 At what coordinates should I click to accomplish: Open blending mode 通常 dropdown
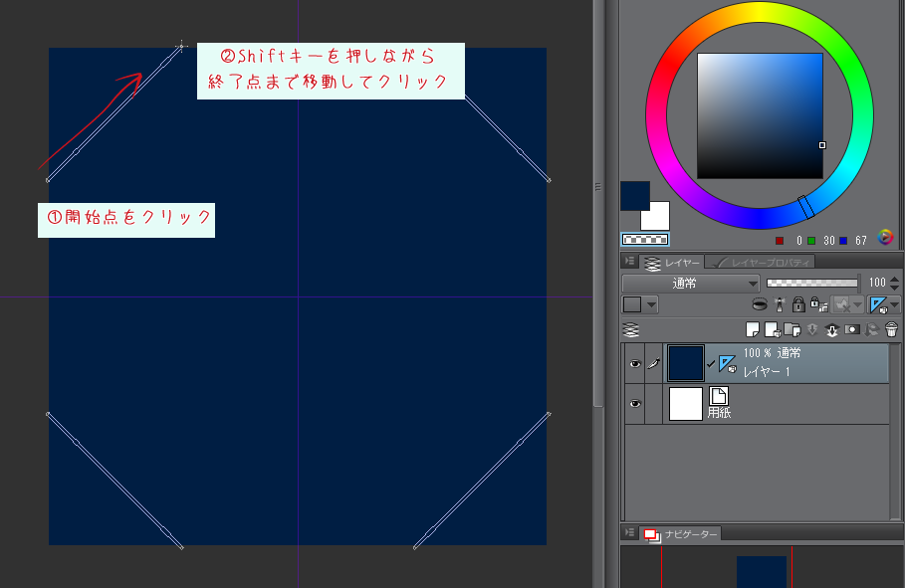pyautogui.click(x=690, y=284)
